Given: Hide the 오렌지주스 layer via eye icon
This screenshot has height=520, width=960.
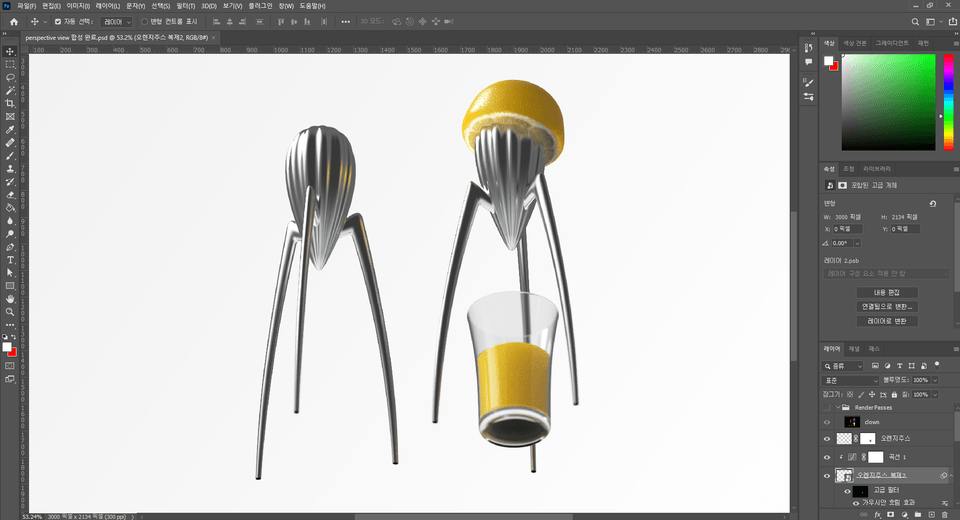Looking at the screenshot, I should (826, 439).
